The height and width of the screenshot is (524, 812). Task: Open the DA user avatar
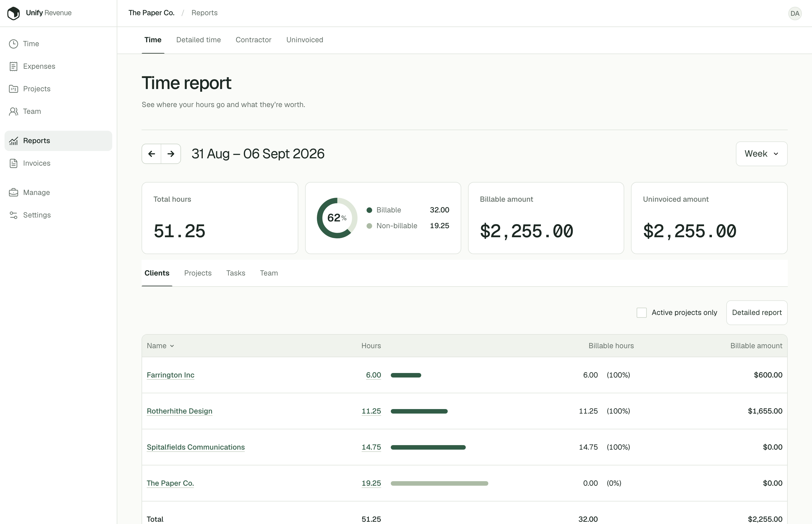(x=795, y=13)
